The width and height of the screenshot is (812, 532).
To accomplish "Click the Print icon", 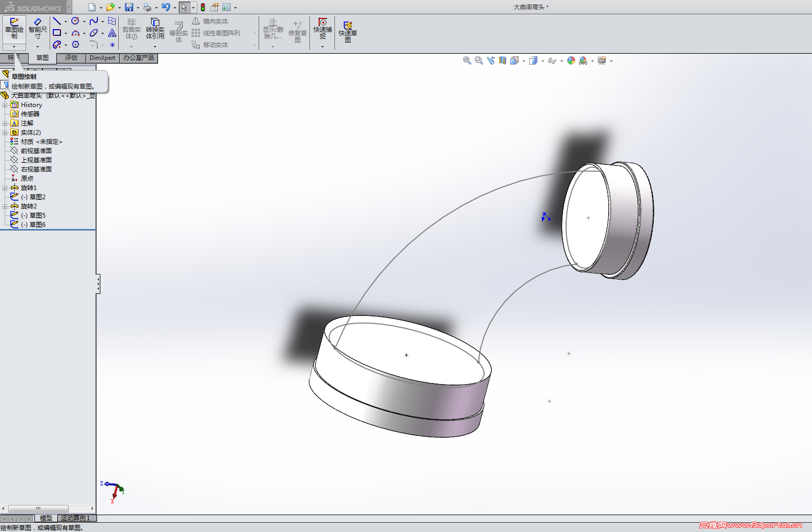I will point(148,7).
